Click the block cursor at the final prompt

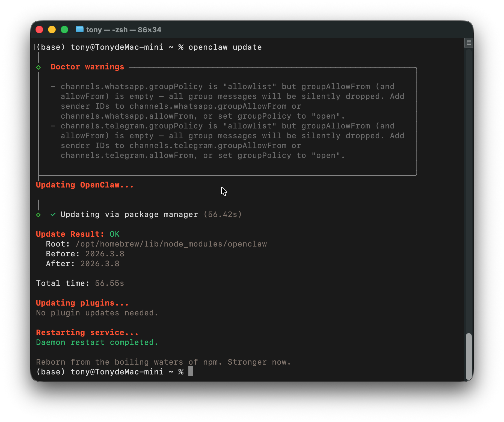pos(191,371)
